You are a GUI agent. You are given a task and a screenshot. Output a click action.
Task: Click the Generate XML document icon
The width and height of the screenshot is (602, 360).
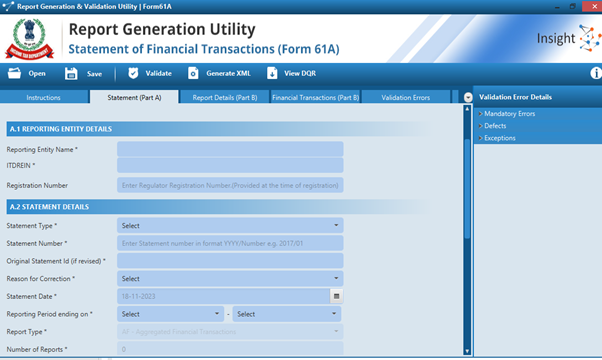point(193,73)
